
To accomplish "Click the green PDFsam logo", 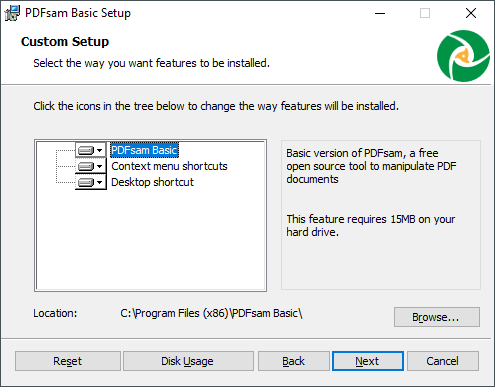I will (463, 56).
